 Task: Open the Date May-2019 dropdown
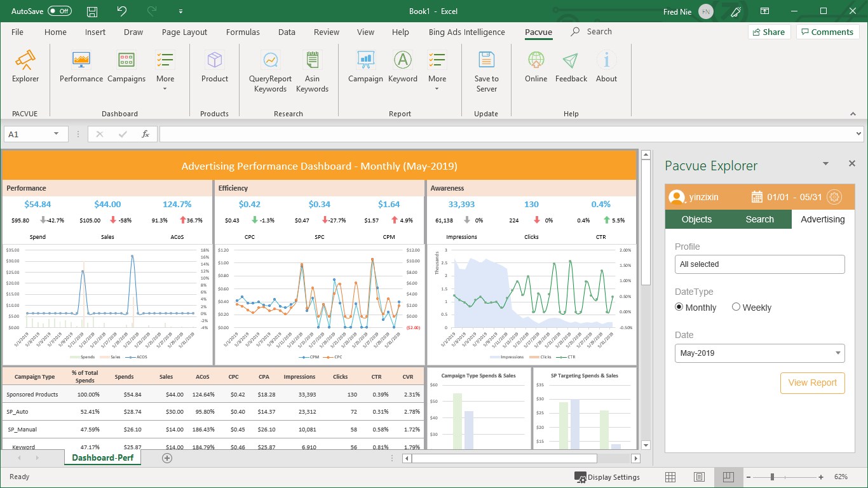760,353
